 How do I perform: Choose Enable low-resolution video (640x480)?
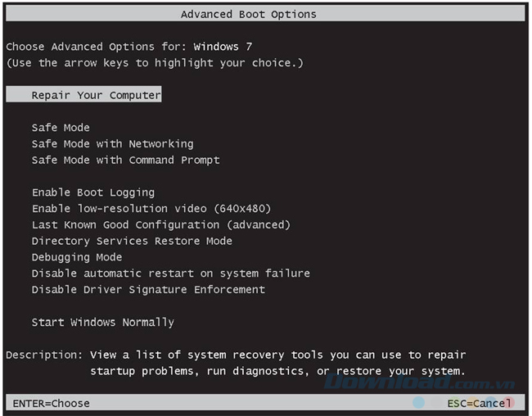coord(151,209)
